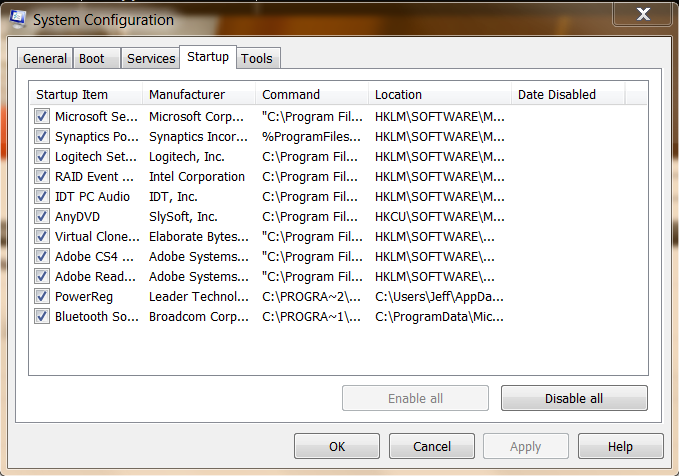
Task: Click the C:\PROGRA~2\... command cell
Action: coord(311,297)
